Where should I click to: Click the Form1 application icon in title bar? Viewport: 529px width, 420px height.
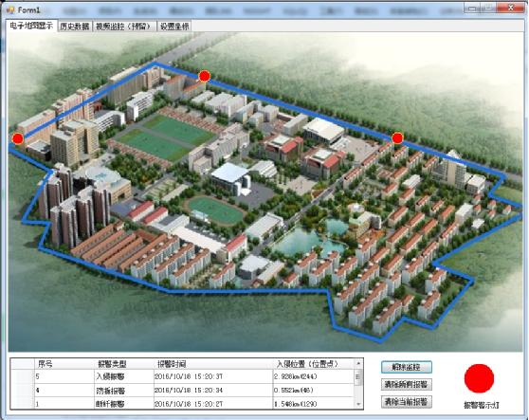10,9
